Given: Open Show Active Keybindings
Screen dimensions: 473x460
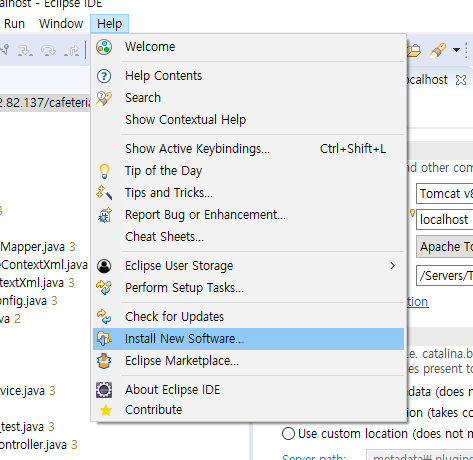Looking at the screenshot, I should (x=248, y=149).
